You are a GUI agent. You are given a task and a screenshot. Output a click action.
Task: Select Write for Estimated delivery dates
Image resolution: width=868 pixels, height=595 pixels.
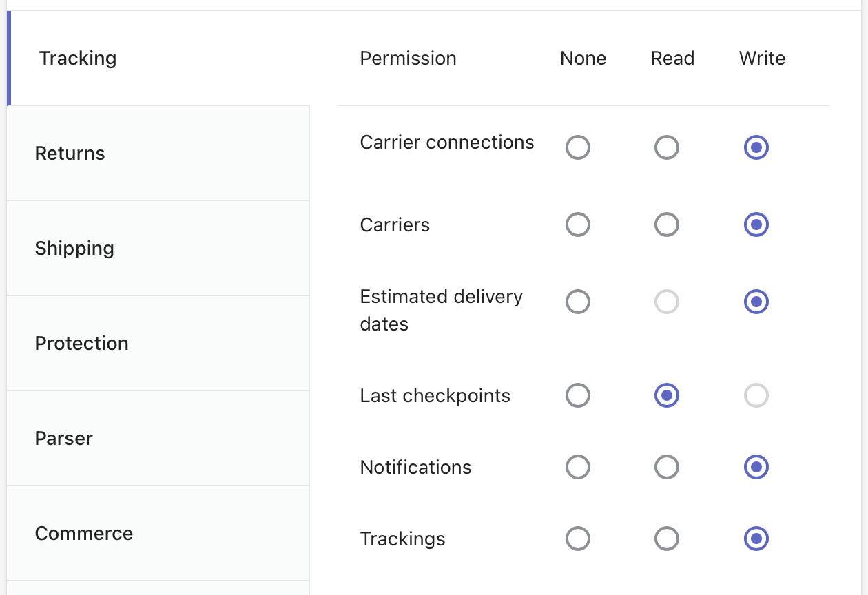pyautogui.click(x=756, y=302)
